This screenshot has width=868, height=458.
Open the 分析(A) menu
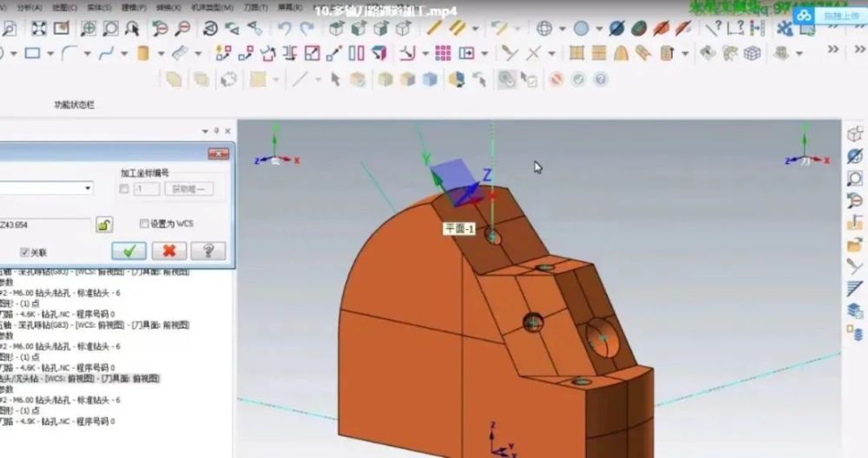coord(30,8)
